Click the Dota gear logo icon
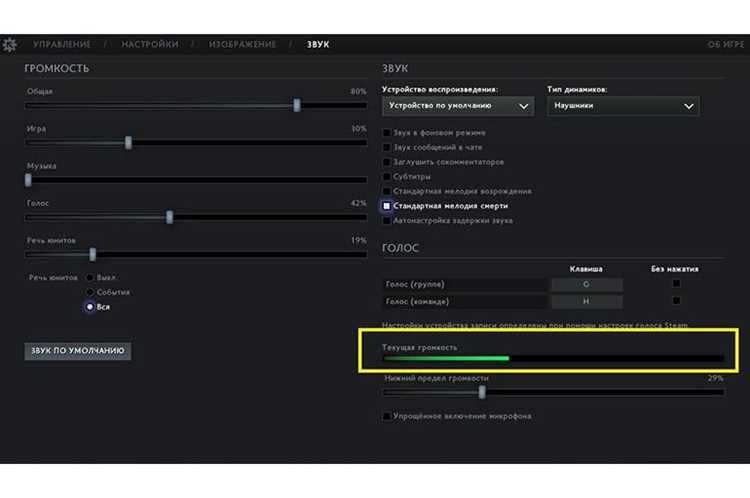The image size is (750, 498). click(10, 44)
